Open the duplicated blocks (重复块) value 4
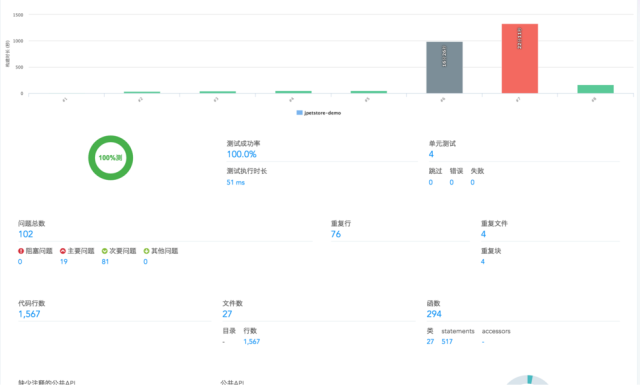Screen dimensions: 640x386 tap(482, 262)
